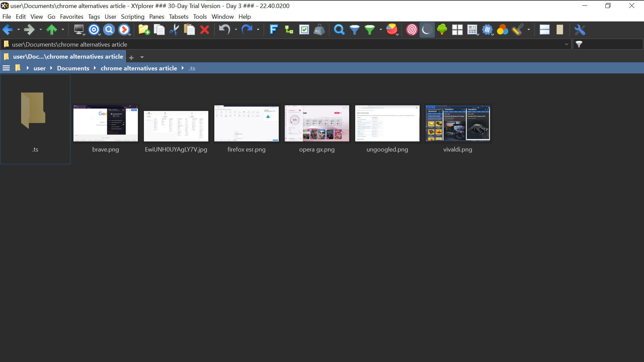Click the red X Delete icon
Image resolution: width=644 pixels, height=362 pixels.
click(x=205, y=30)
